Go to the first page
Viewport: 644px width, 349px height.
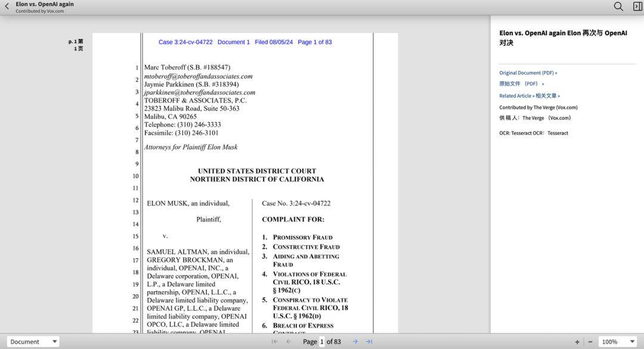pyautogui.click(x=275, y=342)
